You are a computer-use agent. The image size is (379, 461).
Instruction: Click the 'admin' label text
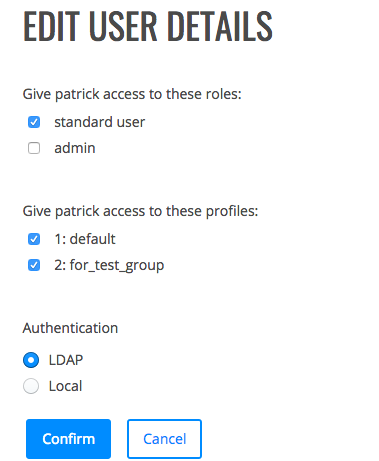click(x=75, y=148)
